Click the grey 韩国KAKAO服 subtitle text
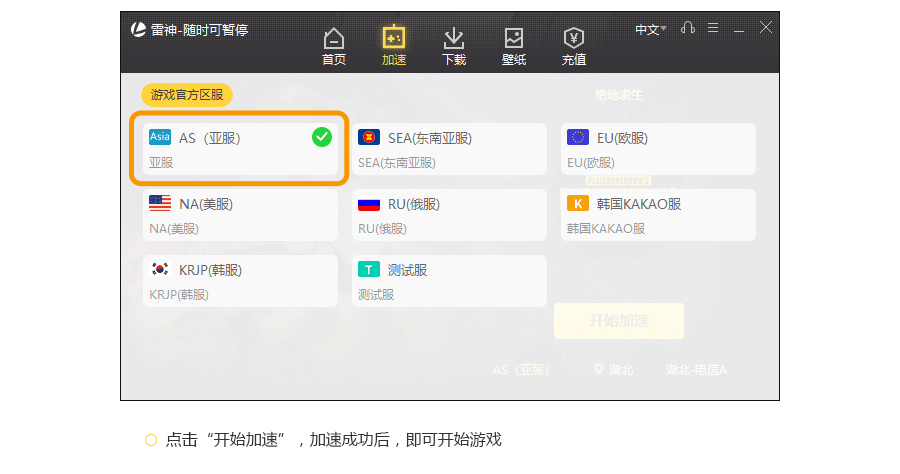The image size is (900, 474). click(606, 229)
